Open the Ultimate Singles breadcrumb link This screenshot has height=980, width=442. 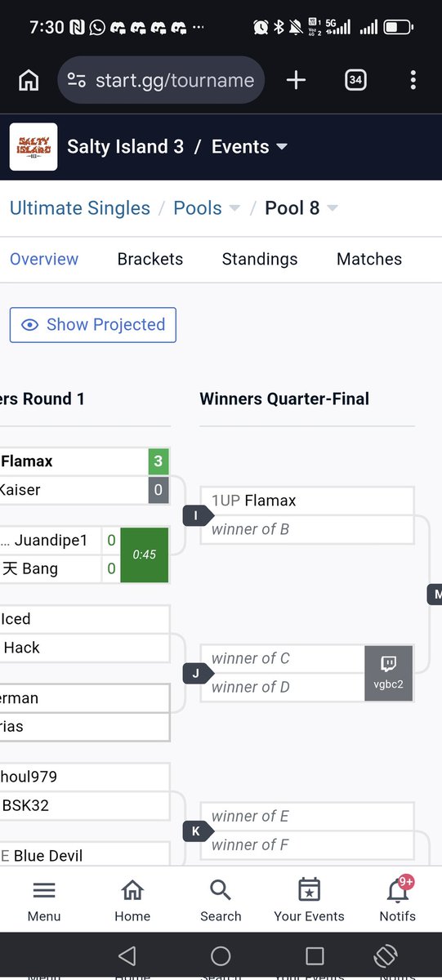[x=80, y=208]
